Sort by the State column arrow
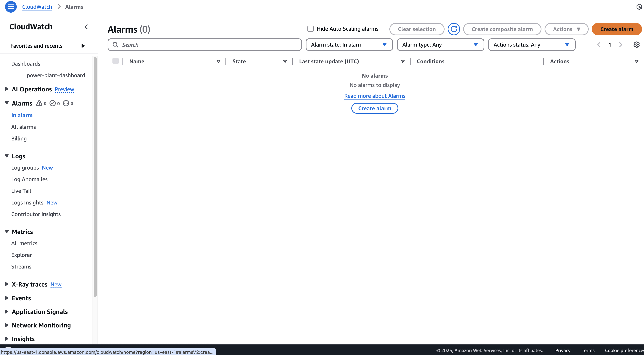The height and width of the screenshot is (355, 644). 285,61
